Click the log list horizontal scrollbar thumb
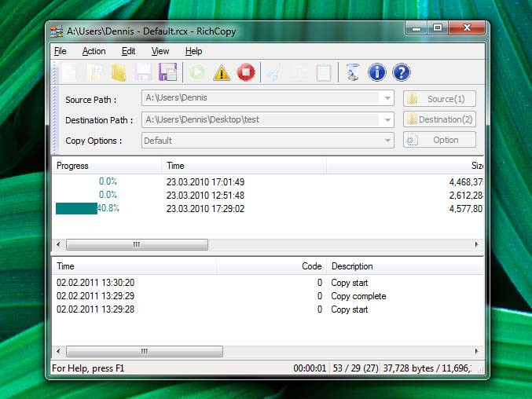 [x=144, y=351]
